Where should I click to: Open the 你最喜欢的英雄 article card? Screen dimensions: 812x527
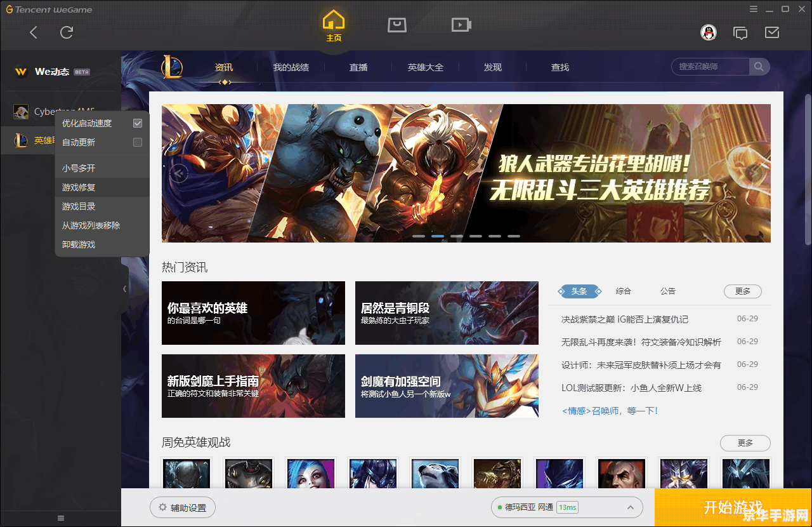coord(253,313)
